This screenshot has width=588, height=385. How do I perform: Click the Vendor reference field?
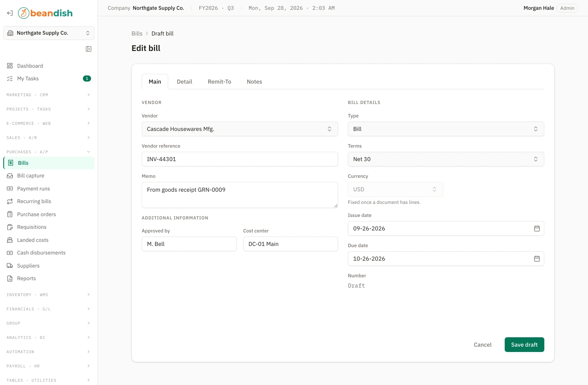240,159
